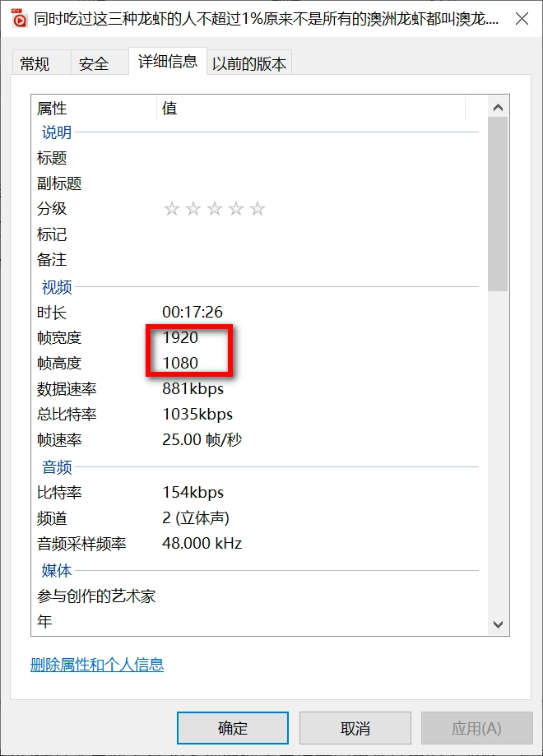The height and width of the screenshot is (756, 543).
Task: Select the 数据速率 value 881kbps
Action: pos(193,388)
